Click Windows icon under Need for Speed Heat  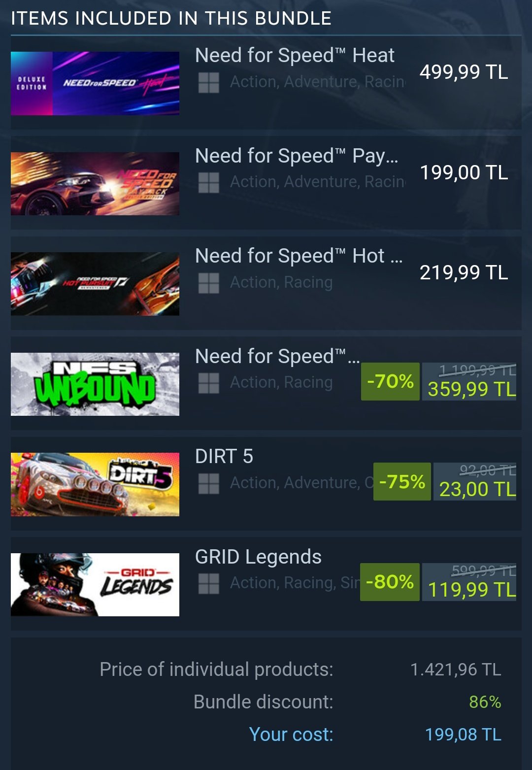208,83
